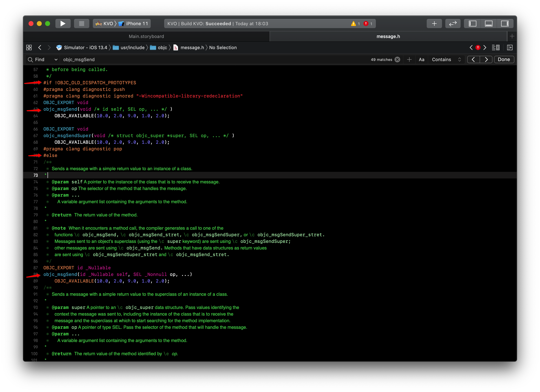The image size is (540, 392).
Task: Open the Library with plus button
Action: [434, 24]
